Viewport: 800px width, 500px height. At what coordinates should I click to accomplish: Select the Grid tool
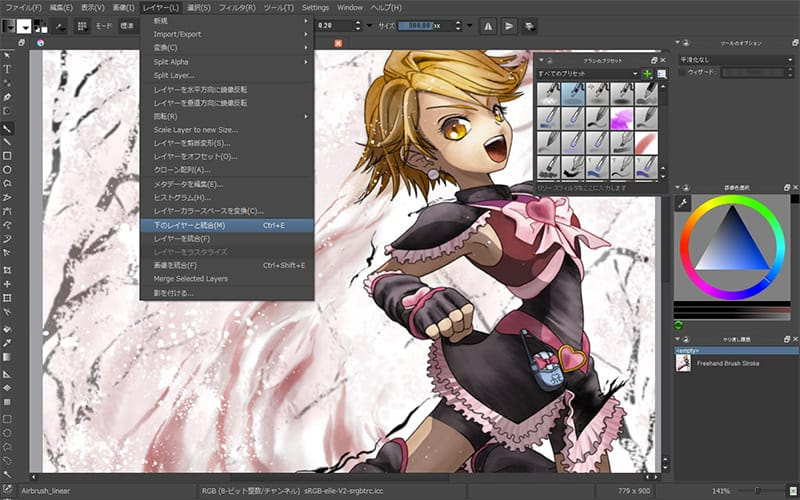[7, 402]
